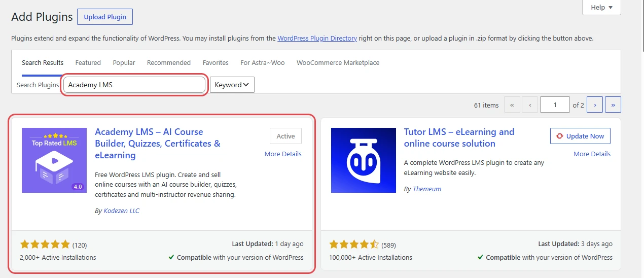Click the '61 items' count text
This screenshot has width=644, height=278.
(x=486, y=105)
